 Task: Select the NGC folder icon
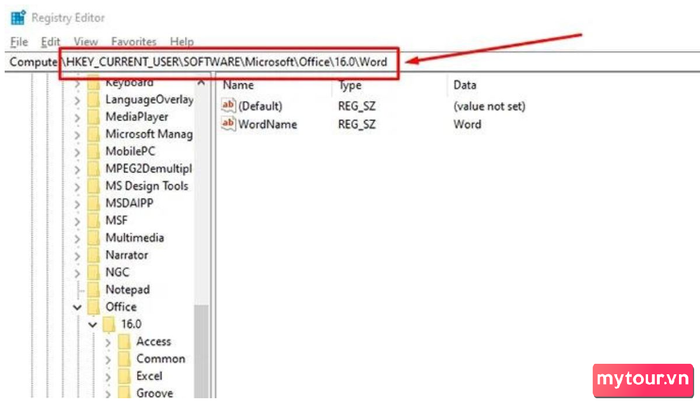94,272
